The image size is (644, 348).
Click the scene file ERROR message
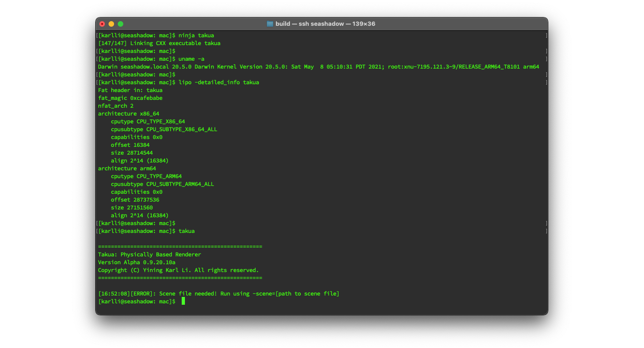pyautogui.click(x=218, y=293)
